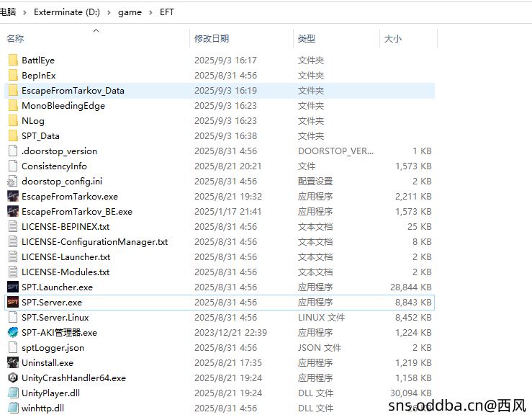The image size is (532, 420).
Task: Expand breadcrumb chevron between game and EFT
Action: coord(150,12)
